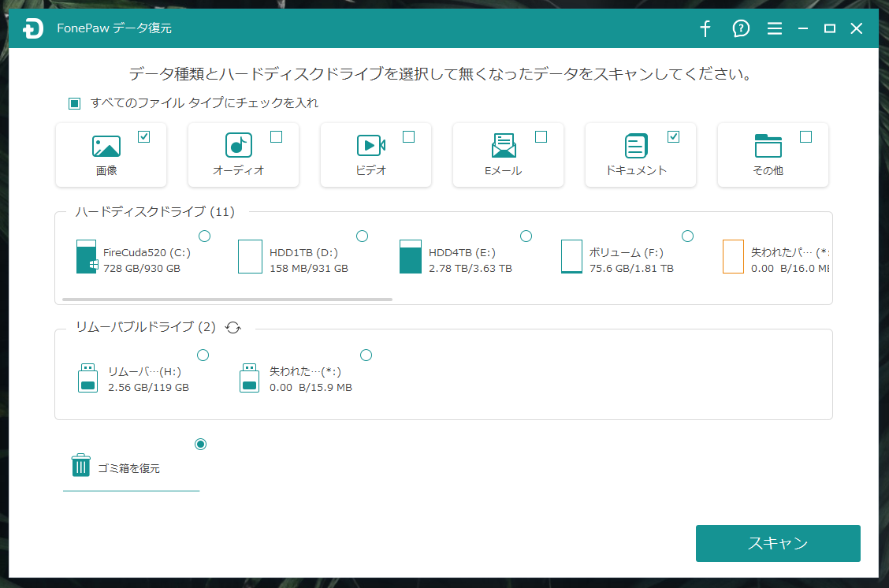The height and width of the screenshot is (588, 889).
Task: Open the help question-mark icon
Action: pos(741,28)
